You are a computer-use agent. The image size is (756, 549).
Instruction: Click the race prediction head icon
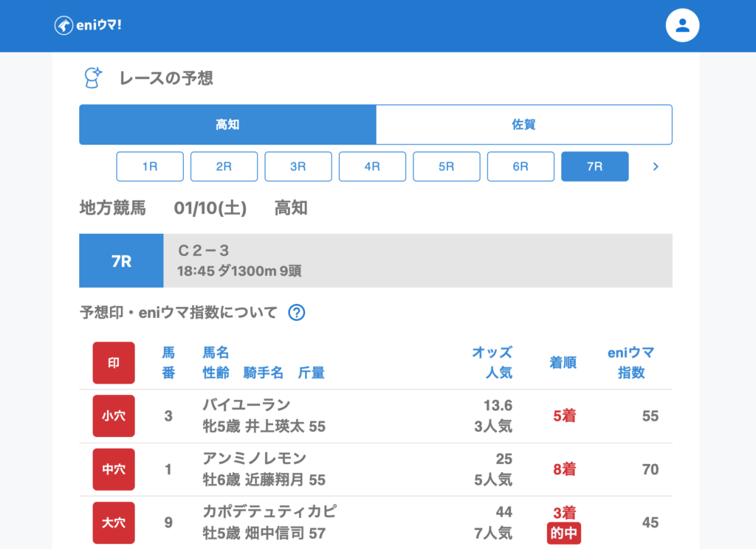pos(92,77)
